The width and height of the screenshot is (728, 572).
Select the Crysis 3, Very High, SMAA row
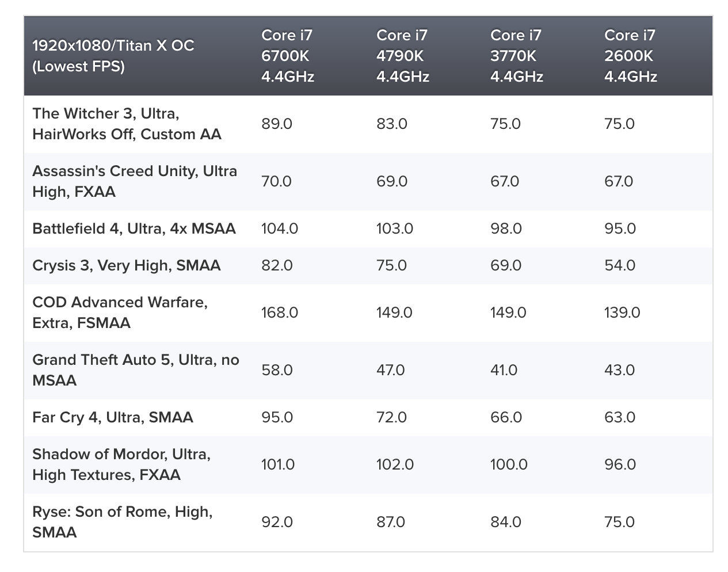point(368,265)
